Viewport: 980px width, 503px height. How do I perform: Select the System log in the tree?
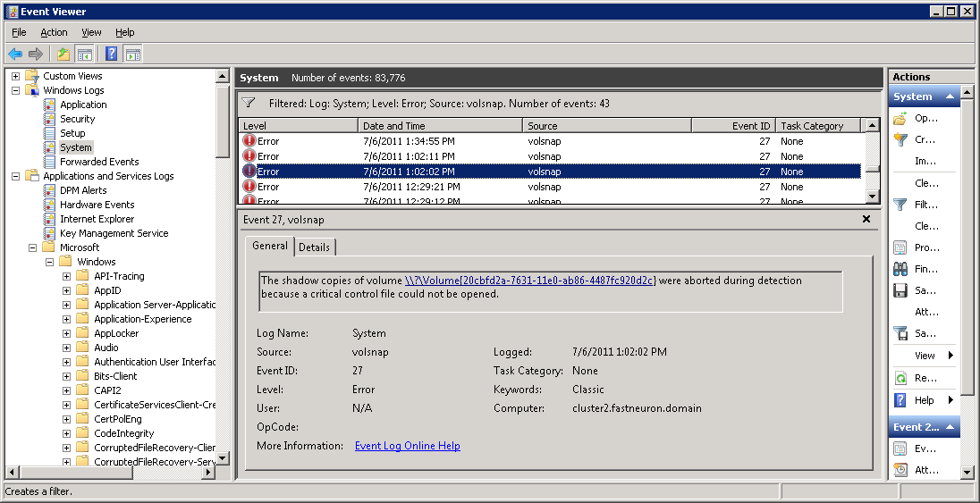(x=76, y=147)
